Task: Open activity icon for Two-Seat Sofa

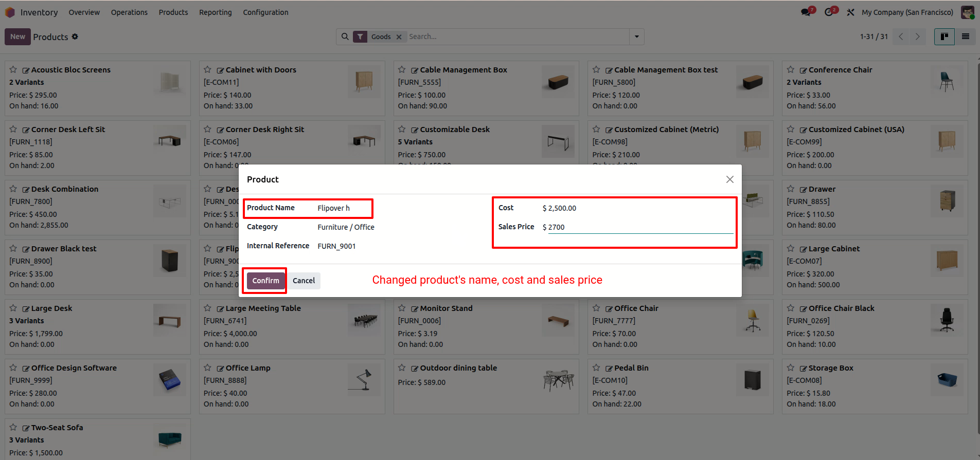Action: 26,428
